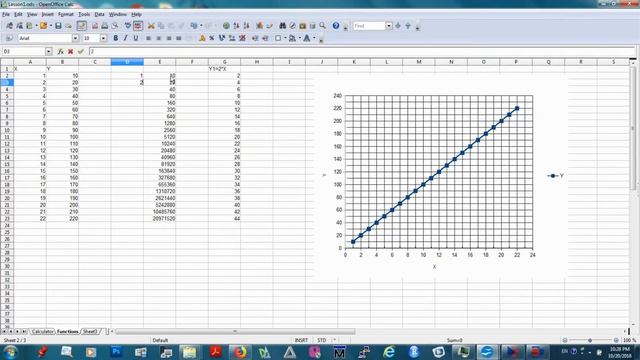Screen dimensions: 640x360
Task: Click the horizontal scrollbar thumb
Action: pos(235,331)
